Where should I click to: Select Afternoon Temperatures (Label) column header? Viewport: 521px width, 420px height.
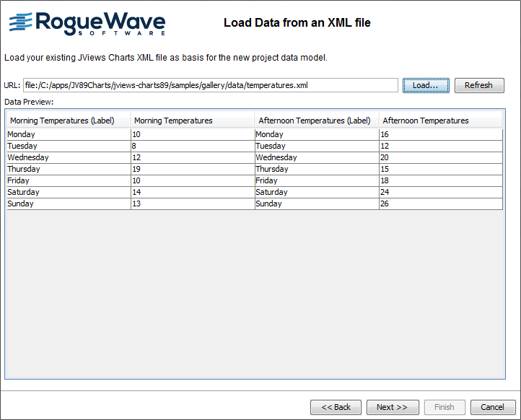pyautogui.click(x=316, y=121)
